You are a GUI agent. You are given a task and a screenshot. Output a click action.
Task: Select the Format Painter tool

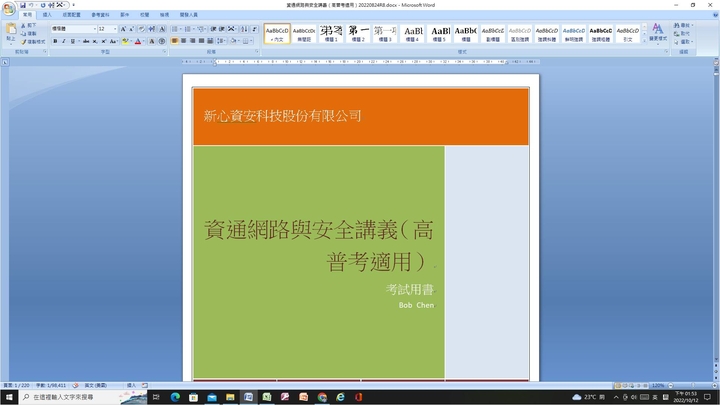click(32, 42)
